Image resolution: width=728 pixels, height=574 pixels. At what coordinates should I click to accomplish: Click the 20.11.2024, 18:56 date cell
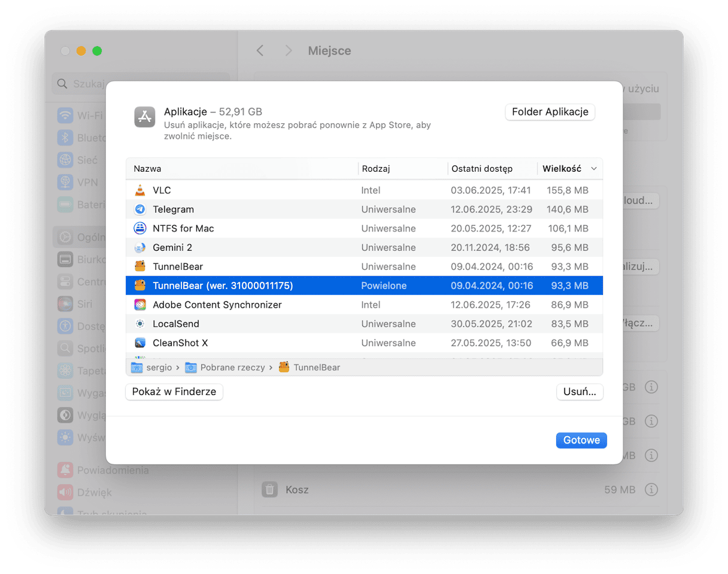tap(491, 248)
